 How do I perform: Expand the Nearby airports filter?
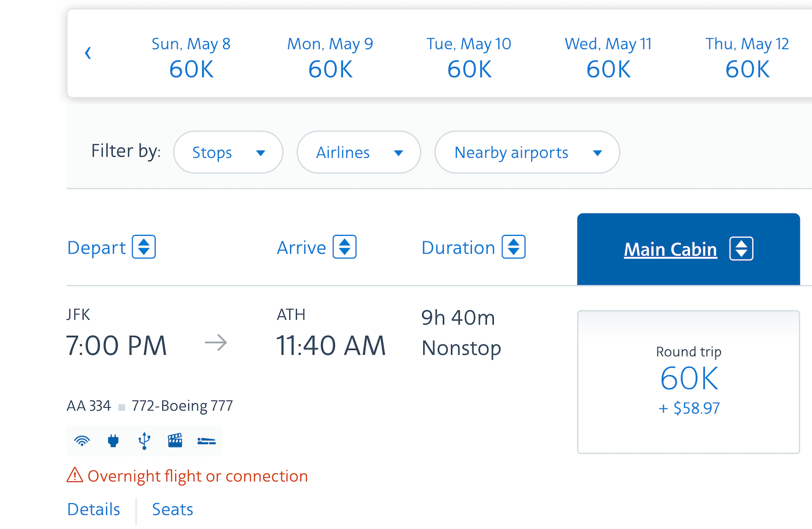tap(526, 152)
